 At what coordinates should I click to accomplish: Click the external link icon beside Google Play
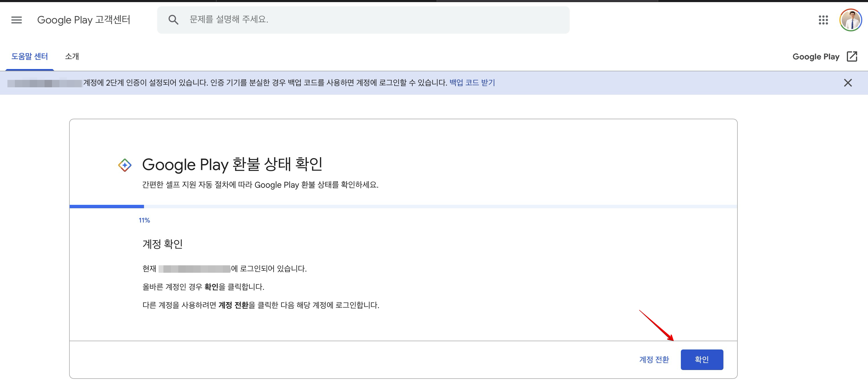point(852,56)
